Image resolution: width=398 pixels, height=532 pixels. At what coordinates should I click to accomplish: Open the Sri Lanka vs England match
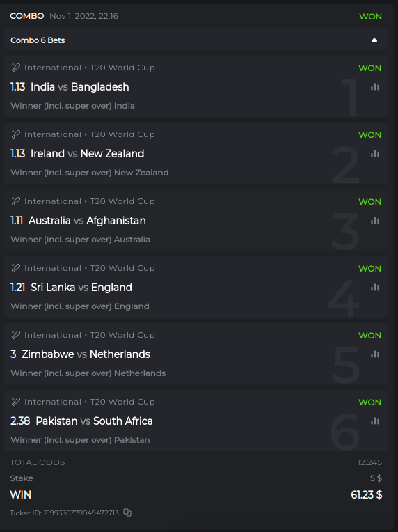(x=81, y=288)
